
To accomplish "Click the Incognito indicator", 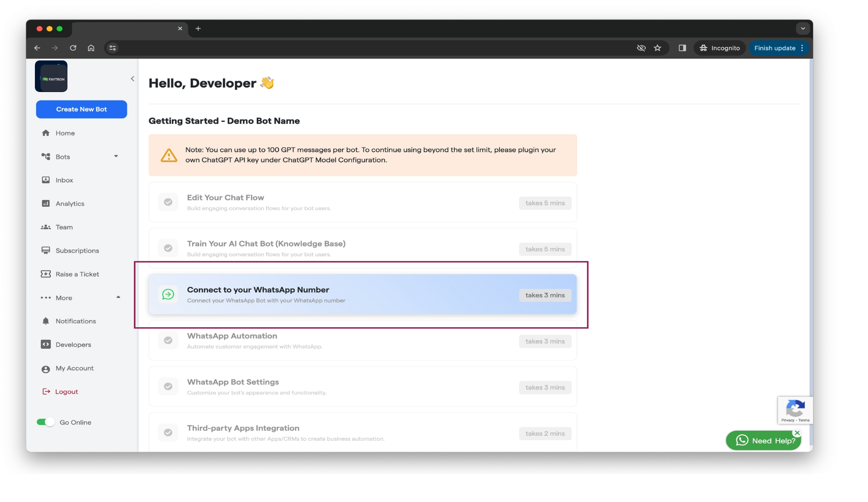I will (x=720, y=48).
